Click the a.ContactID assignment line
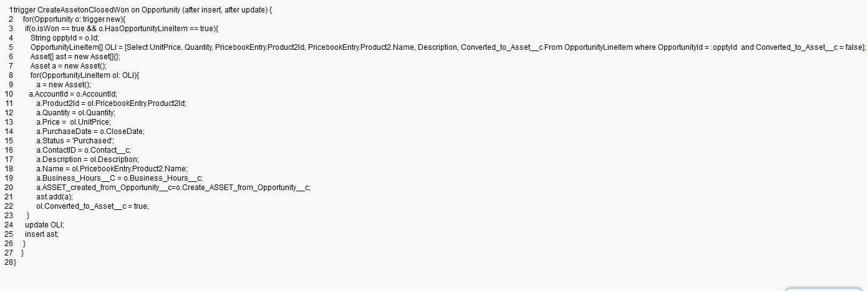 coord(84,150)
